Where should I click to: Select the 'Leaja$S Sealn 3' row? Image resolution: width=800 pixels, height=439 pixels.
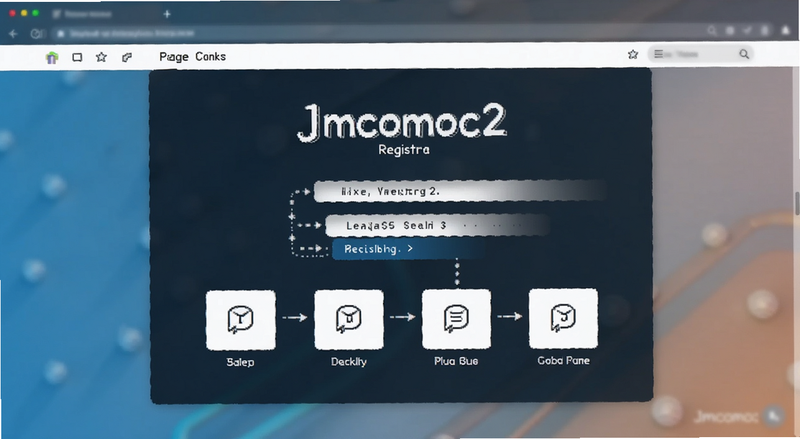click(x=437, y=225)
